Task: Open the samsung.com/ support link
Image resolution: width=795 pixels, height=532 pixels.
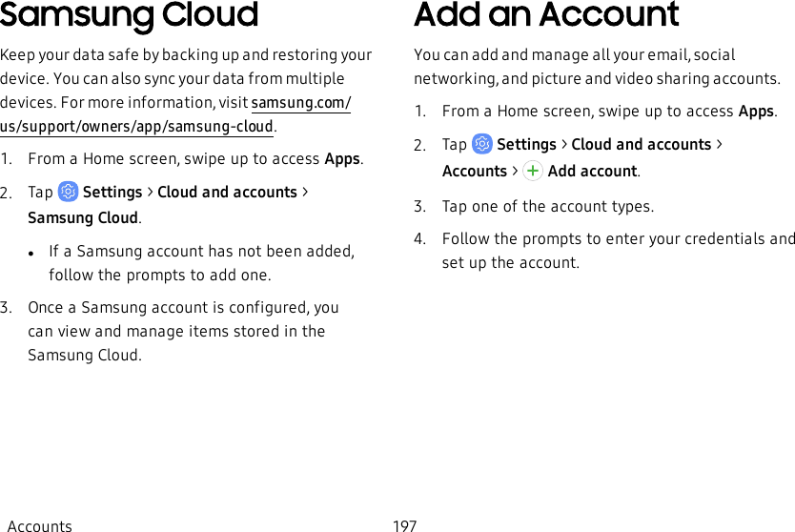Action: 300,103
